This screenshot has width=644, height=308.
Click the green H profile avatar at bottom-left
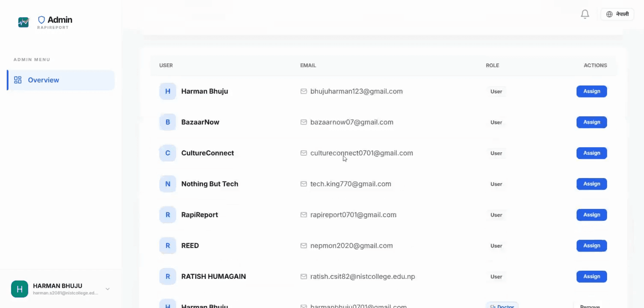(x=20, y=289)
